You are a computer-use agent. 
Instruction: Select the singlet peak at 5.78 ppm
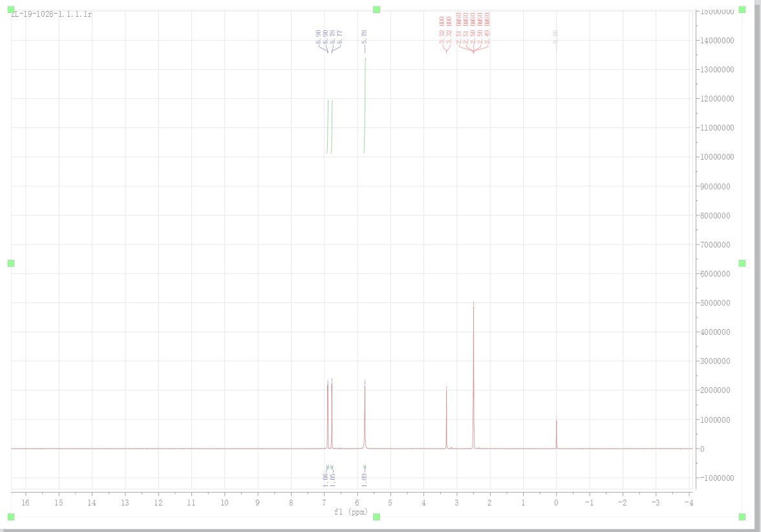pos(365,414)
